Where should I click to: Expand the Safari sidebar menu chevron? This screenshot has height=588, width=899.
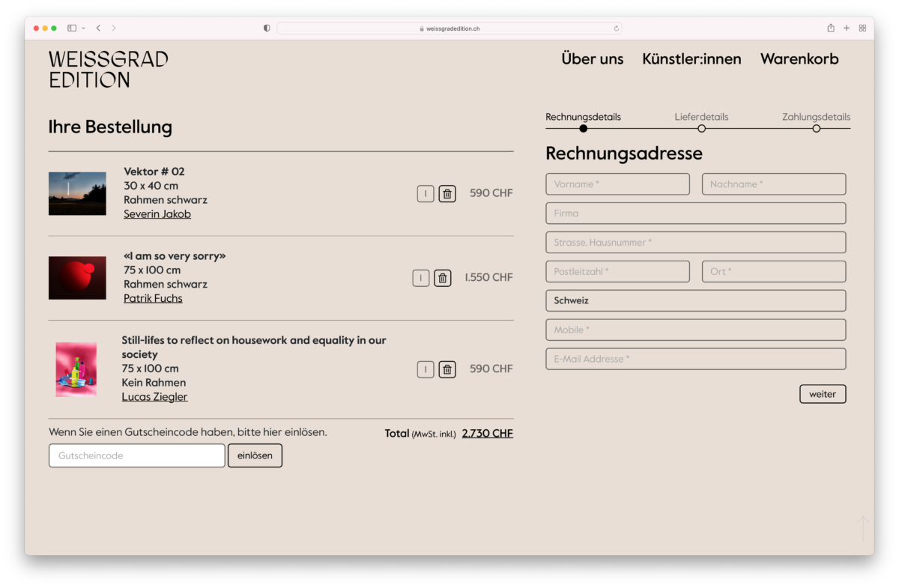point(83,28)
